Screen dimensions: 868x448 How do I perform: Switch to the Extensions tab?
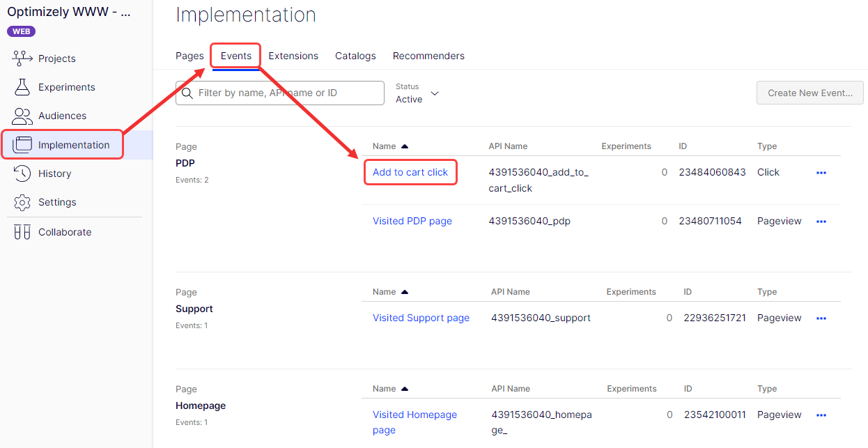pyautogui.click(x=293, y=56)
